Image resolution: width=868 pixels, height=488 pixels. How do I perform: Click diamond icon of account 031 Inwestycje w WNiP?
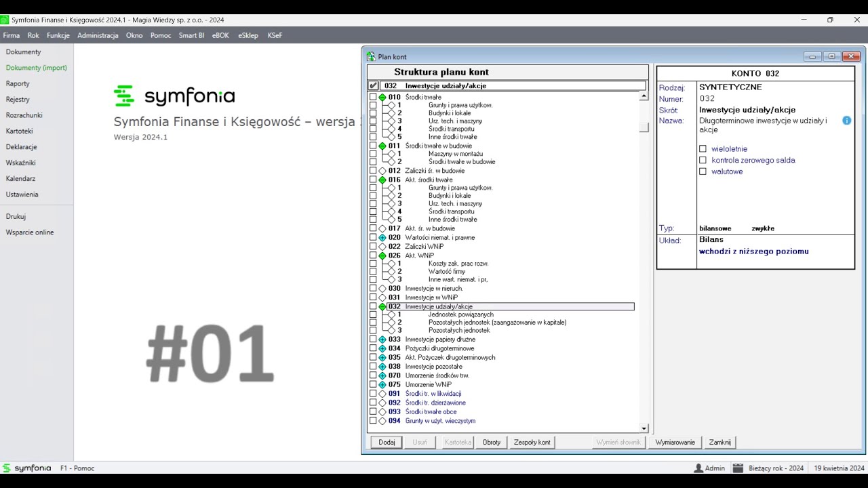(382, 298)
